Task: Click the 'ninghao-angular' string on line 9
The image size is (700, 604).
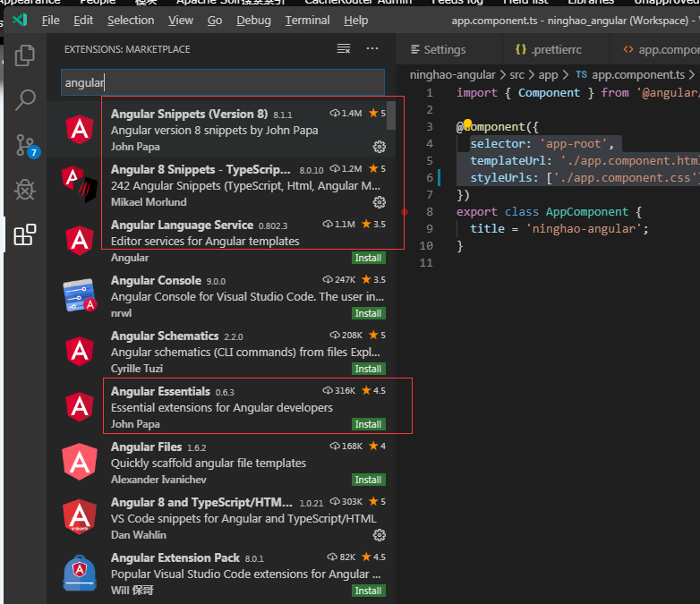Action: (584, 228)
